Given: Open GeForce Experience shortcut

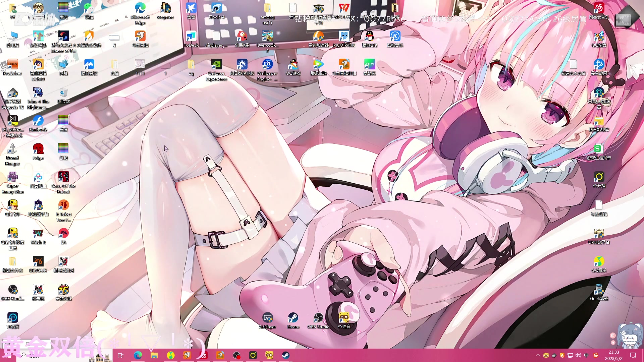Looking at the screenshot, I should 216,70.
